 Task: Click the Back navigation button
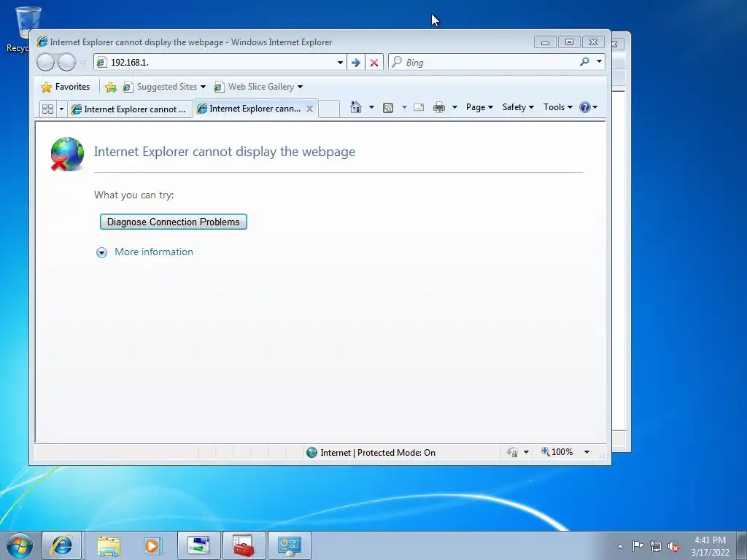click(46, 63)
